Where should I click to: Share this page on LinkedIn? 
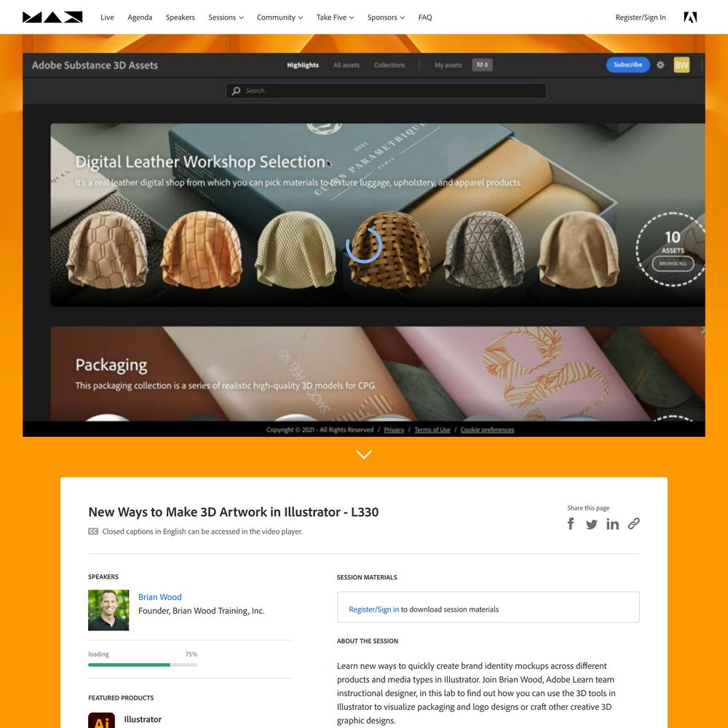[612, 523]
